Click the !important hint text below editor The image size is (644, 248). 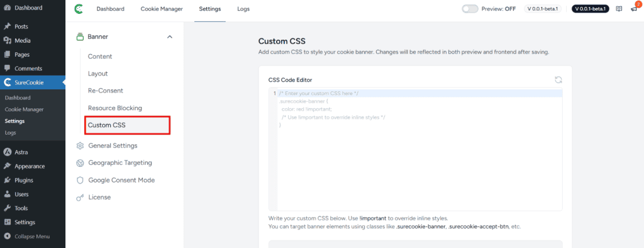(x=373, y=218)
